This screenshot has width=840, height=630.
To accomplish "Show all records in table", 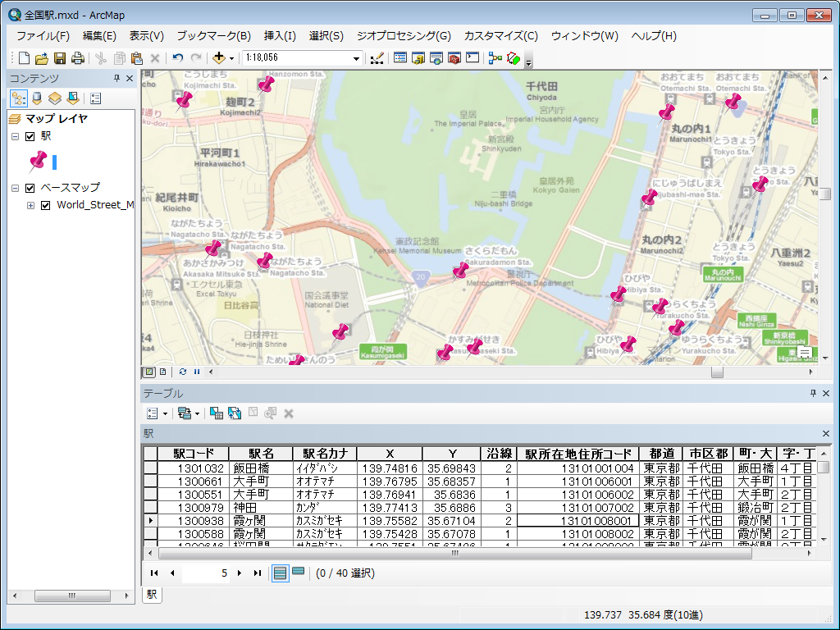I will (280, 573).
